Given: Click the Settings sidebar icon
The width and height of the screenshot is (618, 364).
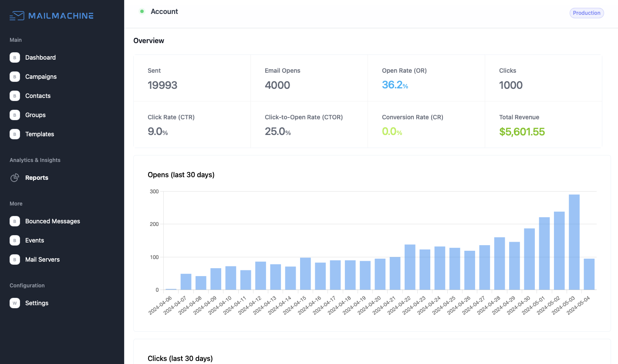Looking at the screenshot, I should point(15,303).
